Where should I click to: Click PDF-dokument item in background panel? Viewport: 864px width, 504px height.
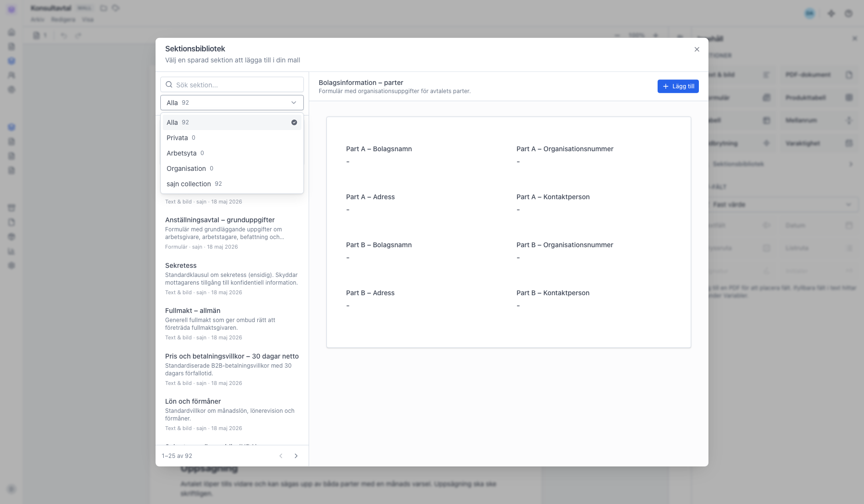click(819, 75)
